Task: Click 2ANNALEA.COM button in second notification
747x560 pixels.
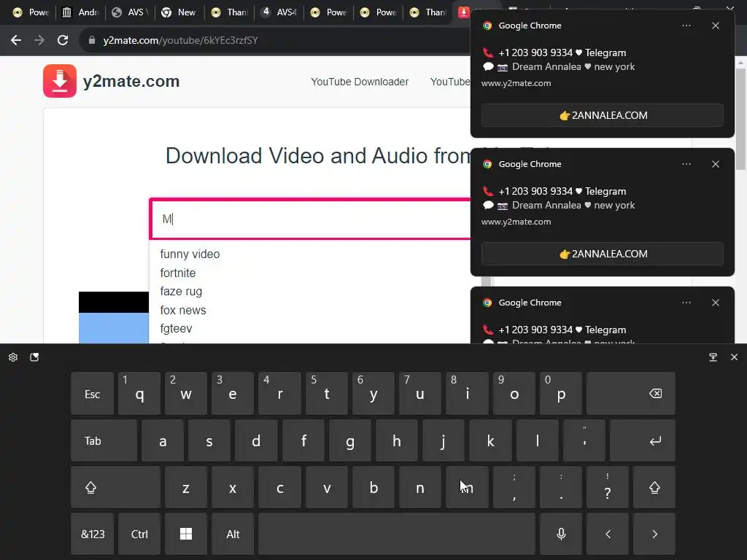Action: coord(602,254)
